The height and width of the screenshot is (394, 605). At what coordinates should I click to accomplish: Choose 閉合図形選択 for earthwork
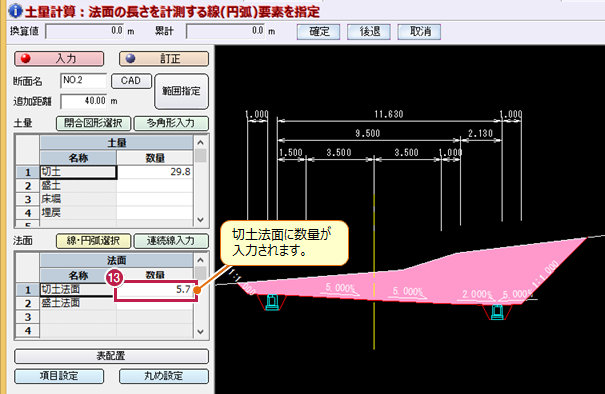(93, 123)
